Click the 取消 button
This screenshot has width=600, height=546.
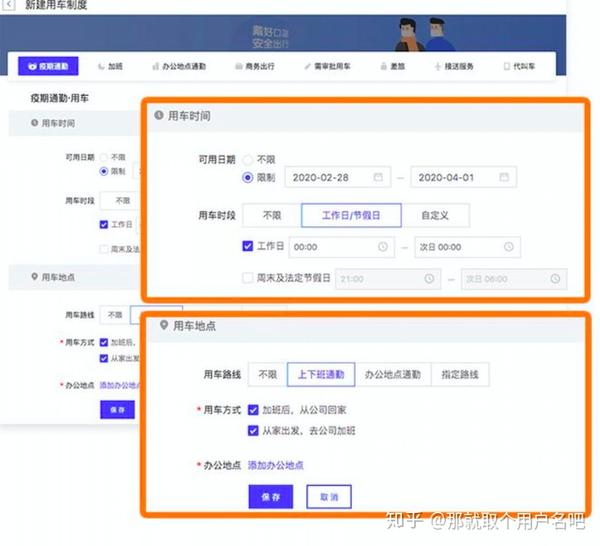[x=329, y=497]
